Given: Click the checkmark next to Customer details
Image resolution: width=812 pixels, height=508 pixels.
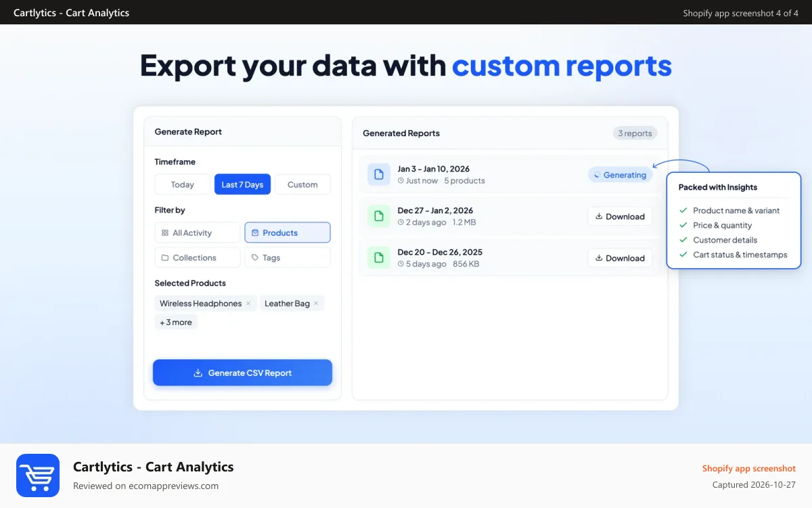Looking at the screenshot, I should click(x=683, y=240).
